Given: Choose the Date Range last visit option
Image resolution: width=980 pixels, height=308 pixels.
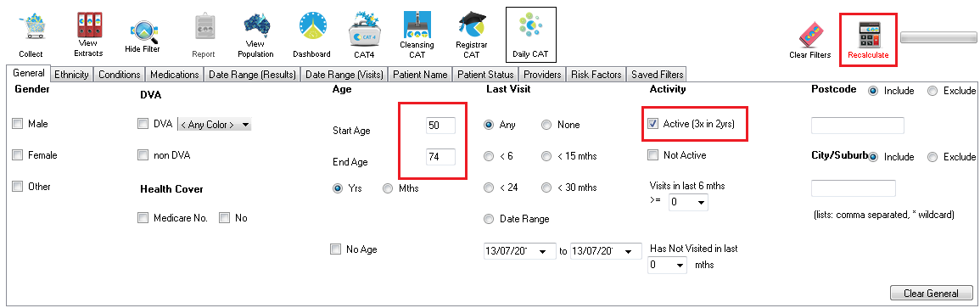Looking at the screenshot, I should tap(489, 219).
